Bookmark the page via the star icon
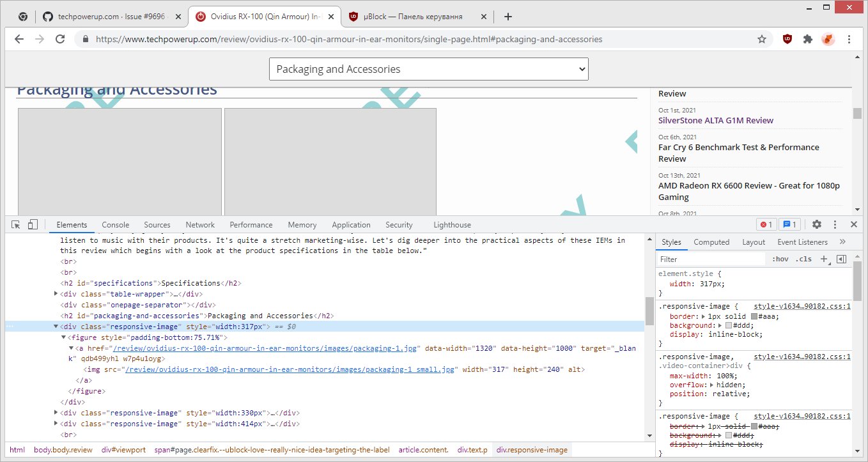 (x=761, y=39)
